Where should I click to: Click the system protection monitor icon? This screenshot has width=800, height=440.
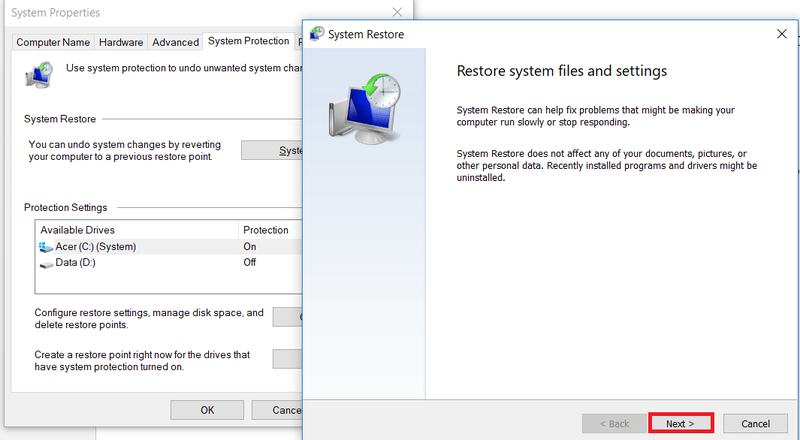point(42,74)
